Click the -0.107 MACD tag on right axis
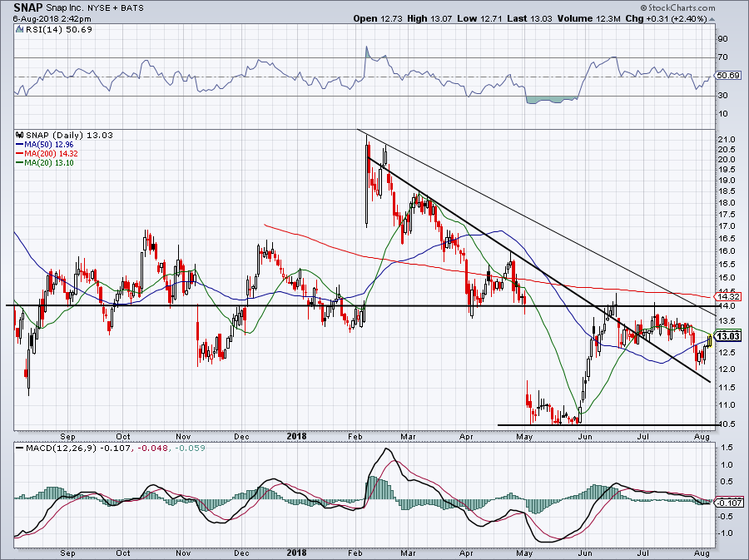The width and height of the screenshot is (749, 560). (x=728, y=503)
